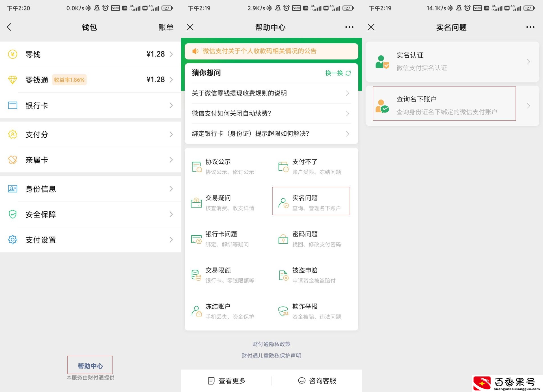
Task: Select the 交易疑问 category title
Action: coord(218,198)
